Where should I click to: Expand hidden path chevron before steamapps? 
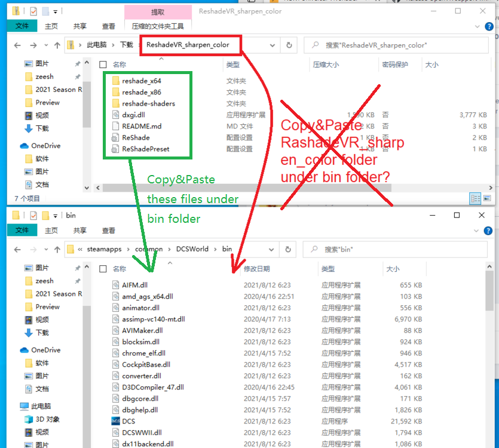pos(80,250)
